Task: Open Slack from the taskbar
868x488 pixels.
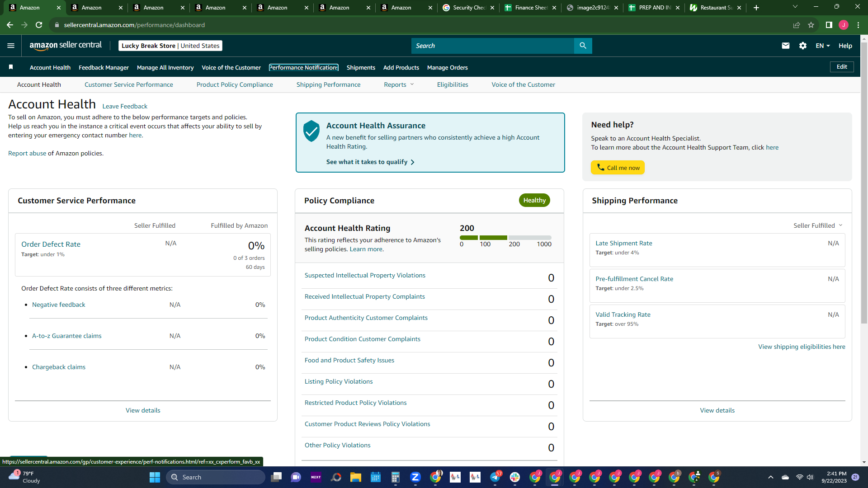Action: click(515, 477)
